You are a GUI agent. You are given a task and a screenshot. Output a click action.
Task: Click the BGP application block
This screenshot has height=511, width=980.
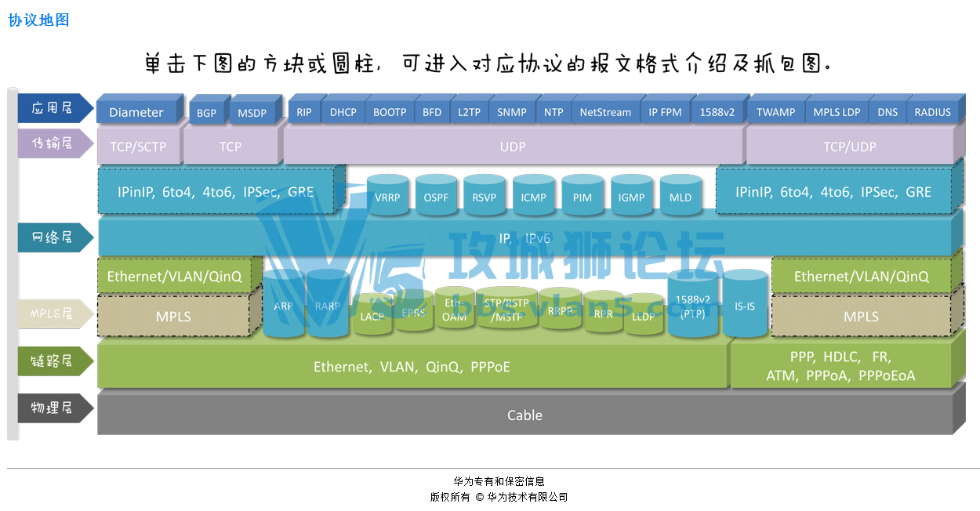coord(206,113)
